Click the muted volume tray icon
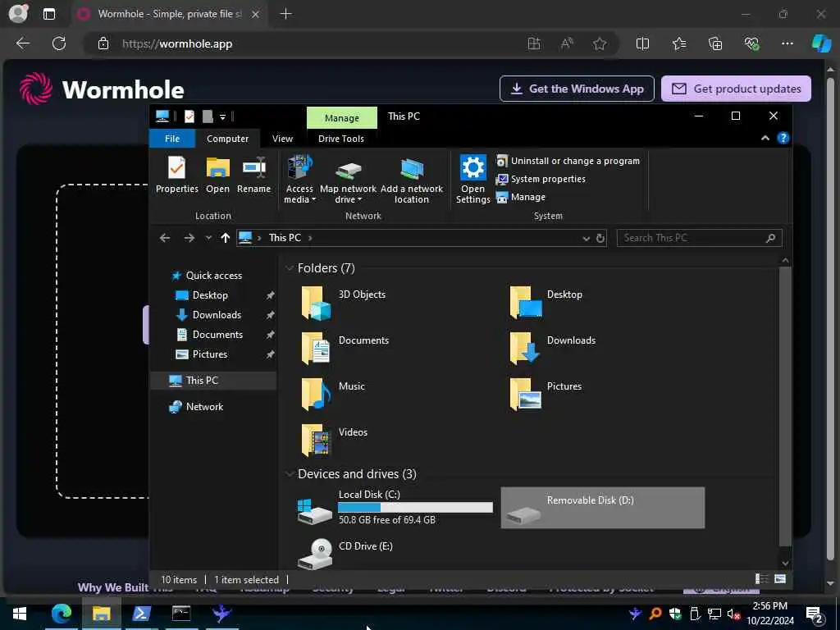Image resolution: width=840 pixels, height=630 pixels. click(733, 614)
